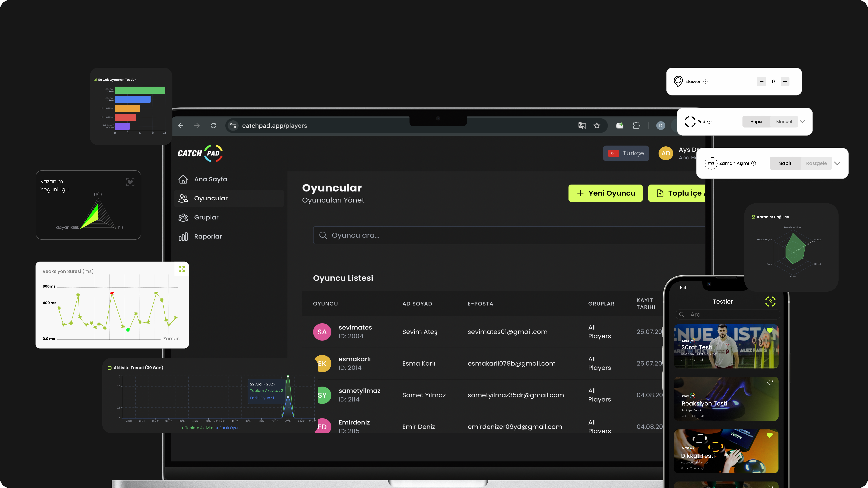868x488 pixels.
Task: Click email sevimates01@gmail.com
Action: (507, 332)
